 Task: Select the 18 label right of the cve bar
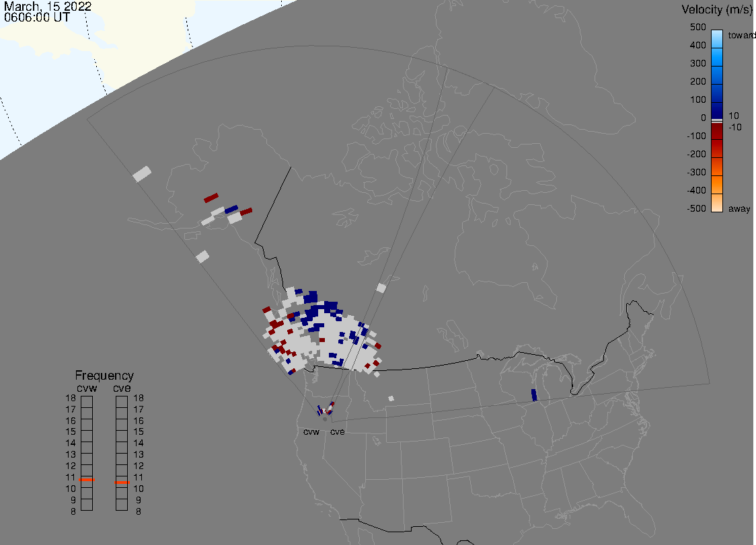(x=139, y=398)
